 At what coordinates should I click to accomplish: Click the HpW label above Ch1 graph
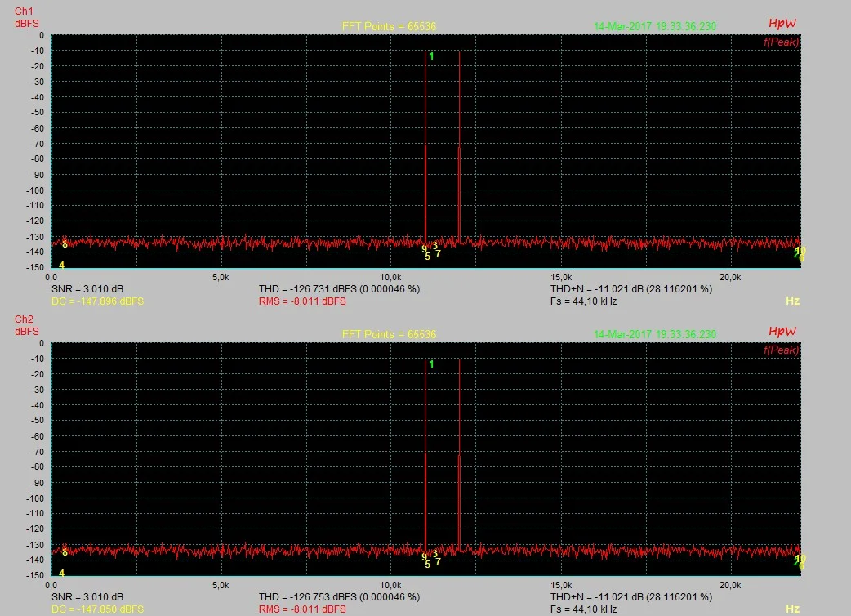click(x=782, y=24)
